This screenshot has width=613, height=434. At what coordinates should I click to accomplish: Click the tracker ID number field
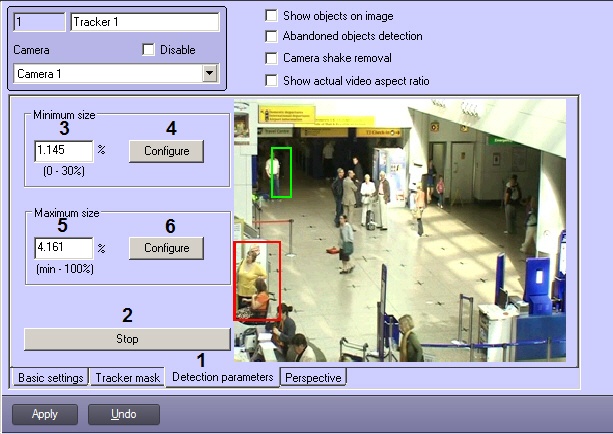click(x=40, y=22)
